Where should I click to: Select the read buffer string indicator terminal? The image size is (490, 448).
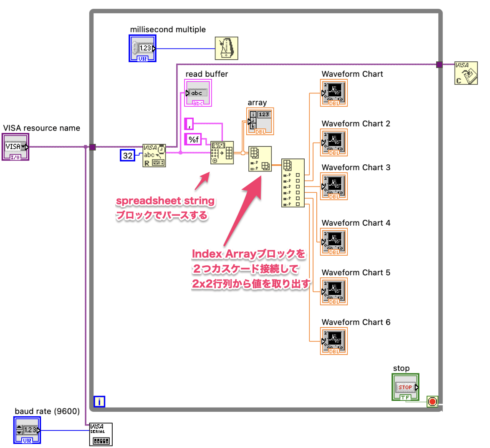pyautogui.click(x=198, y=93)
